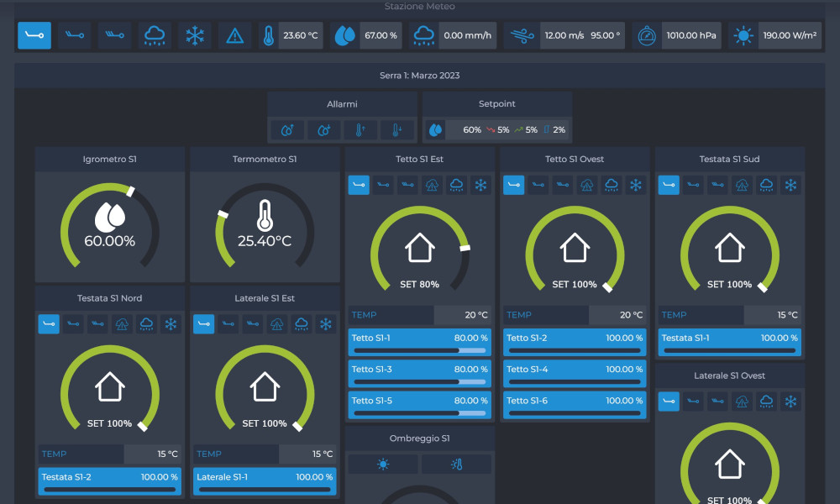Select light wind mode for Testata S1 Sud
The height and width of the screenshot is (504, 840).
669,186
